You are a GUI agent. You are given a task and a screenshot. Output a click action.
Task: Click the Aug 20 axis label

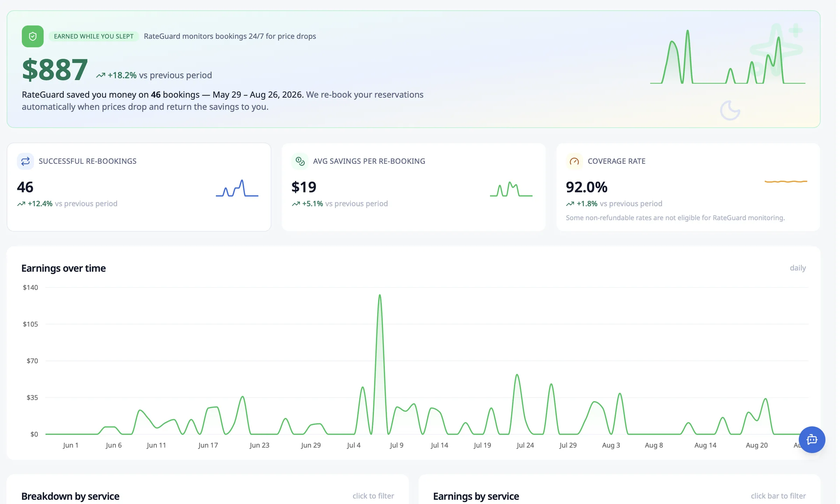(757, 445)
